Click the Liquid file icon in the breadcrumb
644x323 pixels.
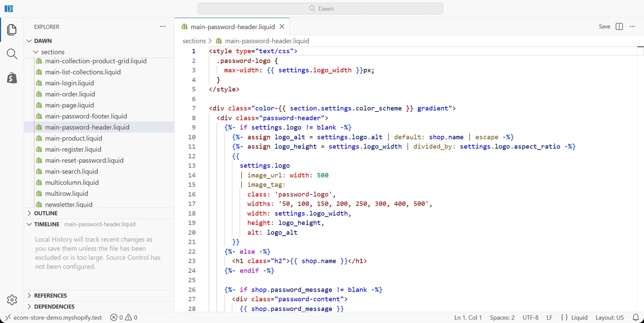pos(219,41)
